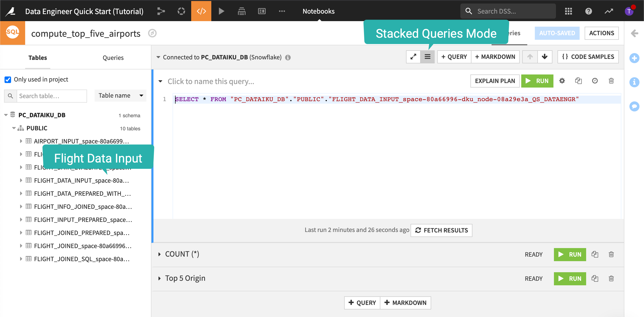Click the top + MARKDOWN button
644x317 pixels.
click(x=495, y=57)
